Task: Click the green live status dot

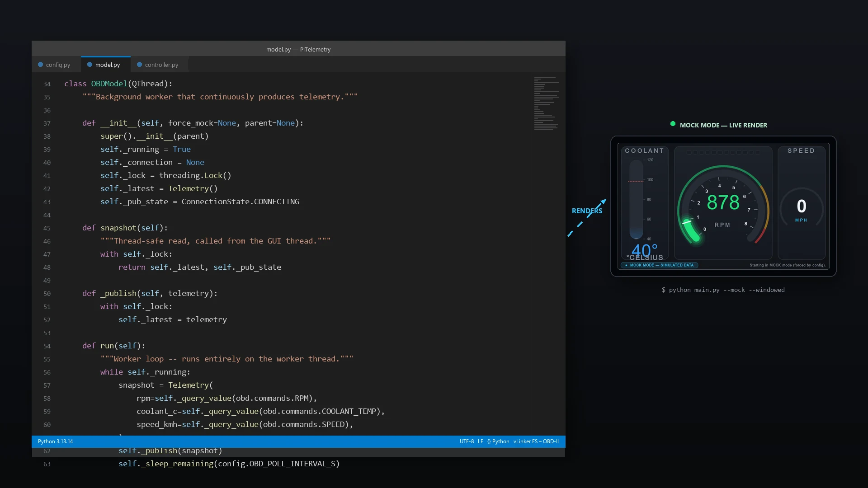Action: pos(673,124)
